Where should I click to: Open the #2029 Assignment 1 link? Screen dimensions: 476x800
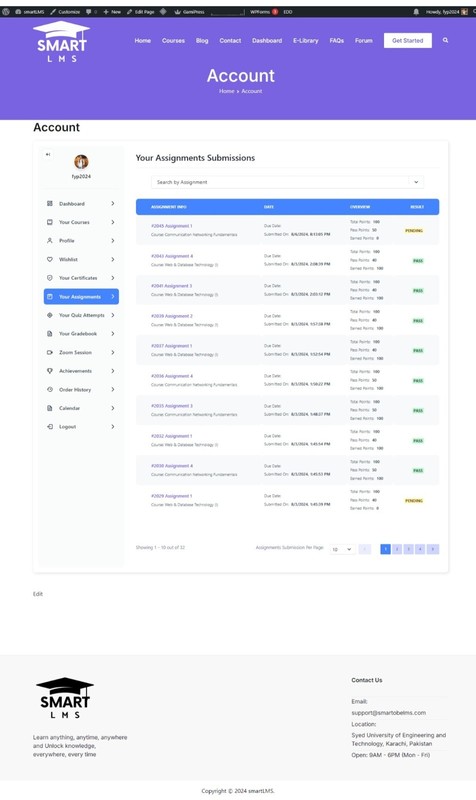tap(171, 495)
